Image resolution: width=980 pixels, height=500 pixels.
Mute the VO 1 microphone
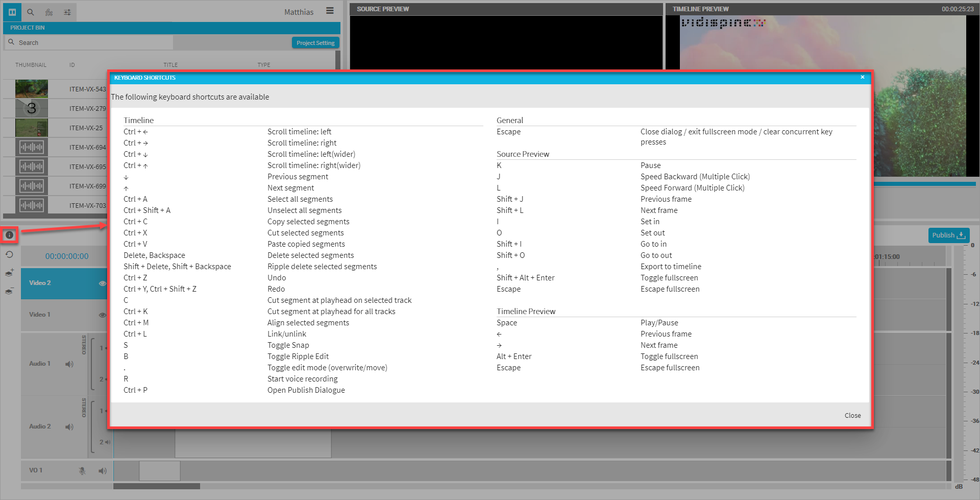coord(82,471)
